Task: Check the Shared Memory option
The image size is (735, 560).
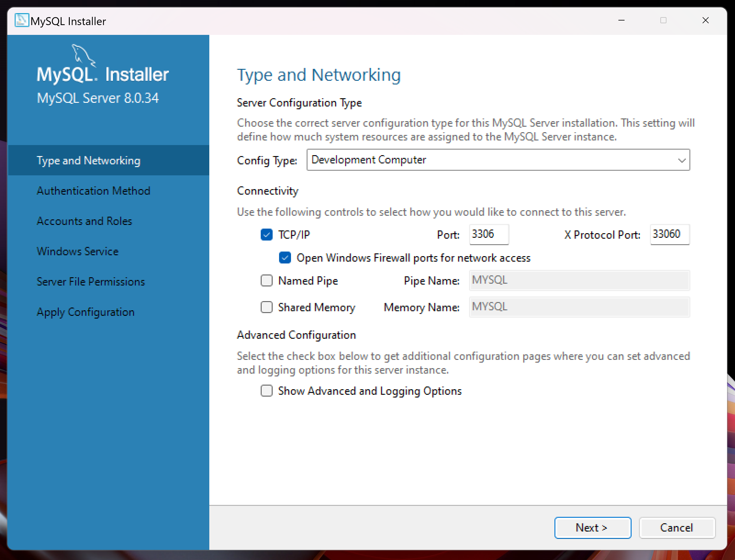Action: coord(266,307)
